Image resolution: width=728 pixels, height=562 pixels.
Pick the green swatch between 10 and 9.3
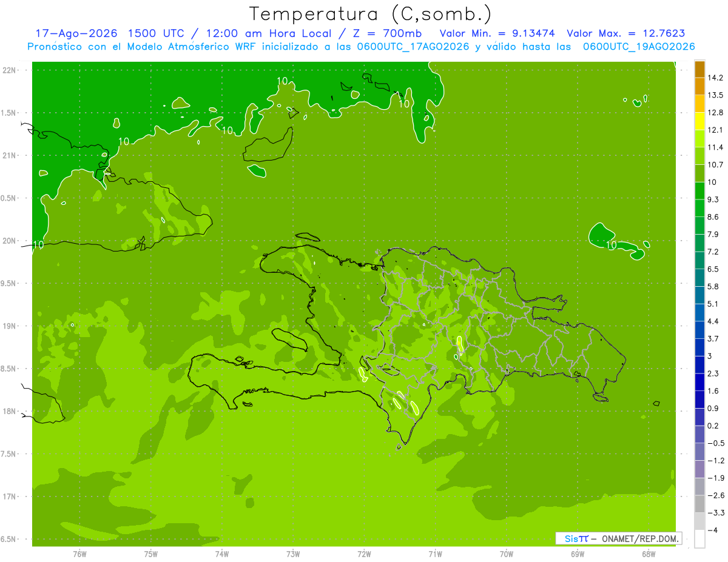click(699, 191)
